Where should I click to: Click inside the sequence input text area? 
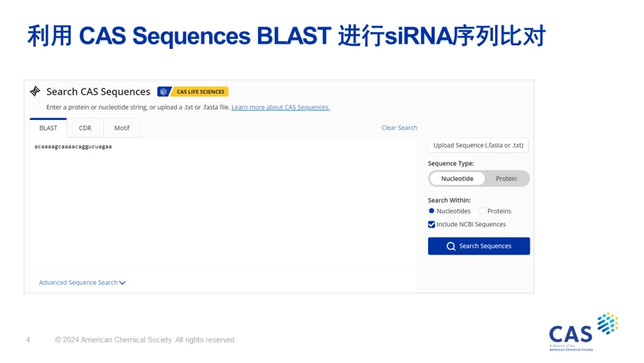coord(224,203)
